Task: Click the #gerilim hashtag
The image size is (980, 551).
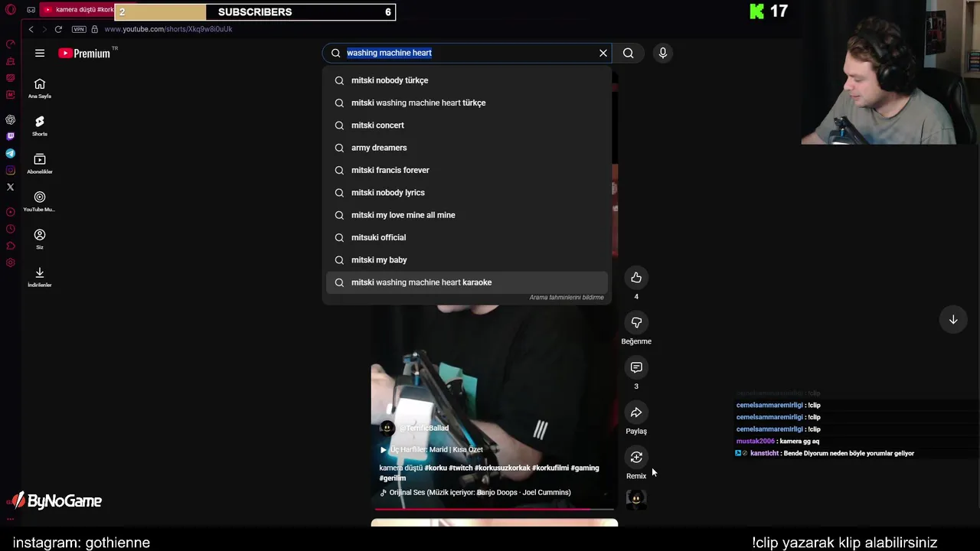Action: pos(393,478)
